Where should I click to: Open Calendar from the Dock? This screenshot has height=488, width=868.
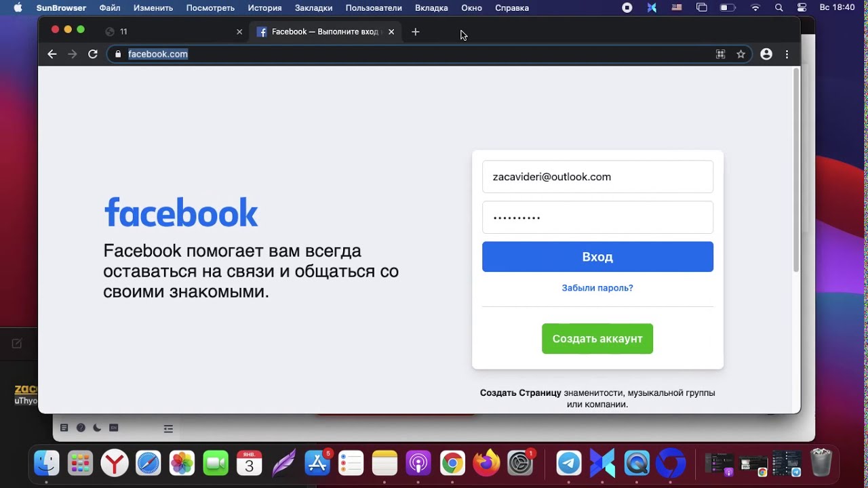coord(250,464)
